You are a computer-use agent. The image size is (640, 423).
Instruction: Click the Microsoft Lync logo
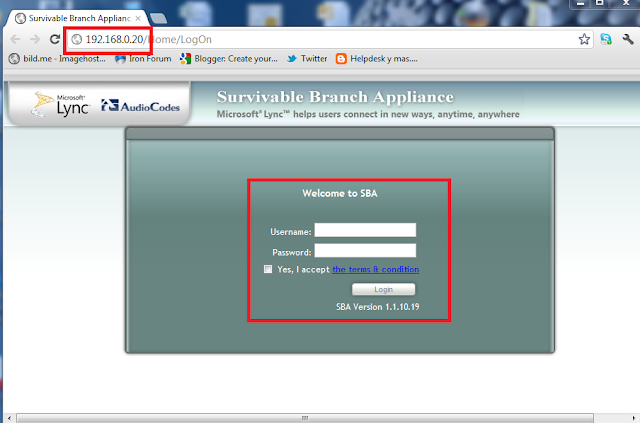[x=60, y=104]
